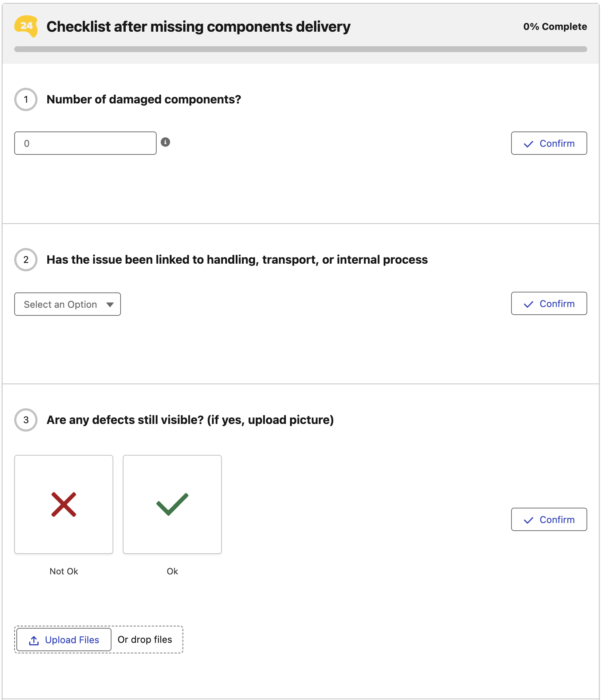
Task: Click step 3 number circle icon
Action: pos(26,420)
